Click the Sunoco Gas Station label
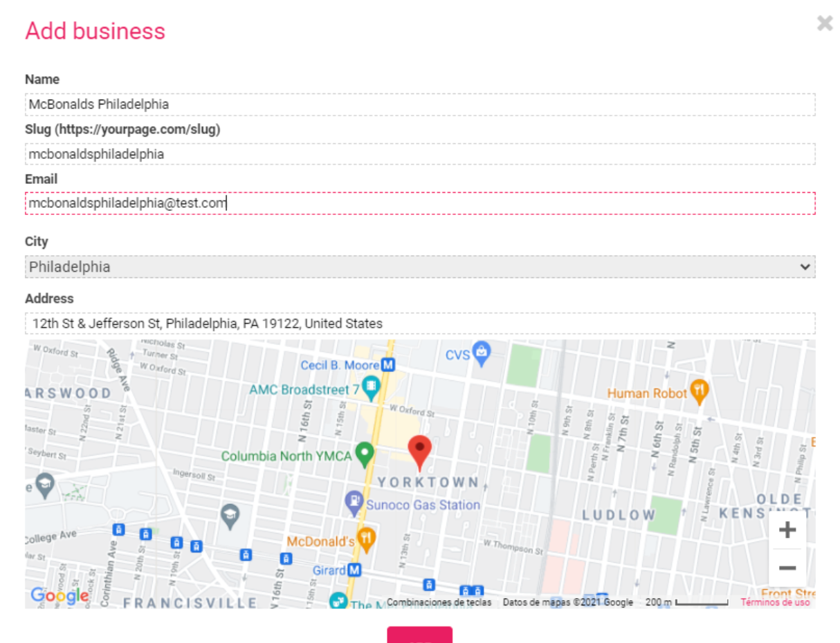The height and width of the screenshot is (643, 840). pos(423,505)
